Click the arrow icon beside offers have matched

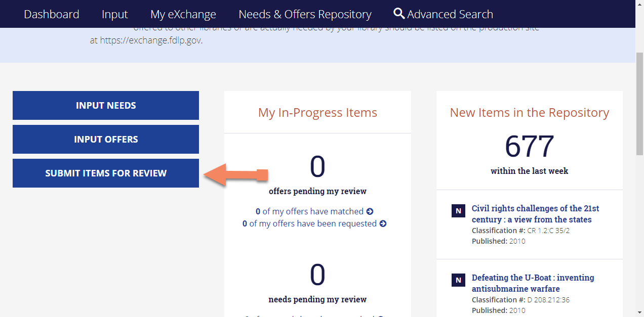(x=370, y=211)
